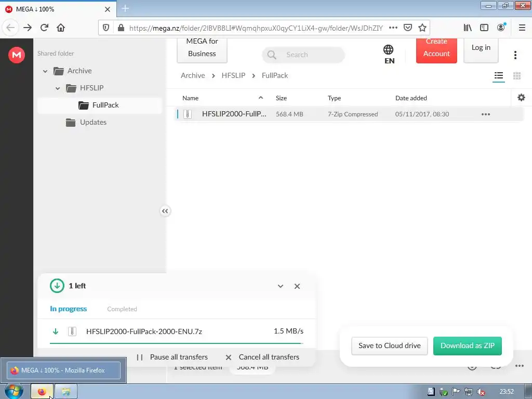The width and height of the screenshot is (532, 399).
Task: Reload the MEGA page
Action: [x=44, y=28]
